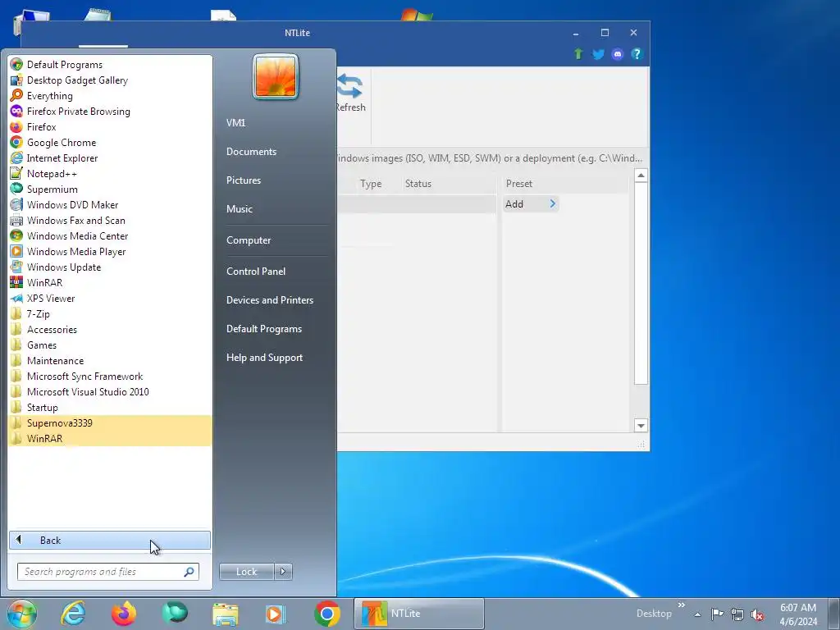This screenshot has width=840, height=630.
Task: Click the muted volume tray icon
Action: [757, 614]
